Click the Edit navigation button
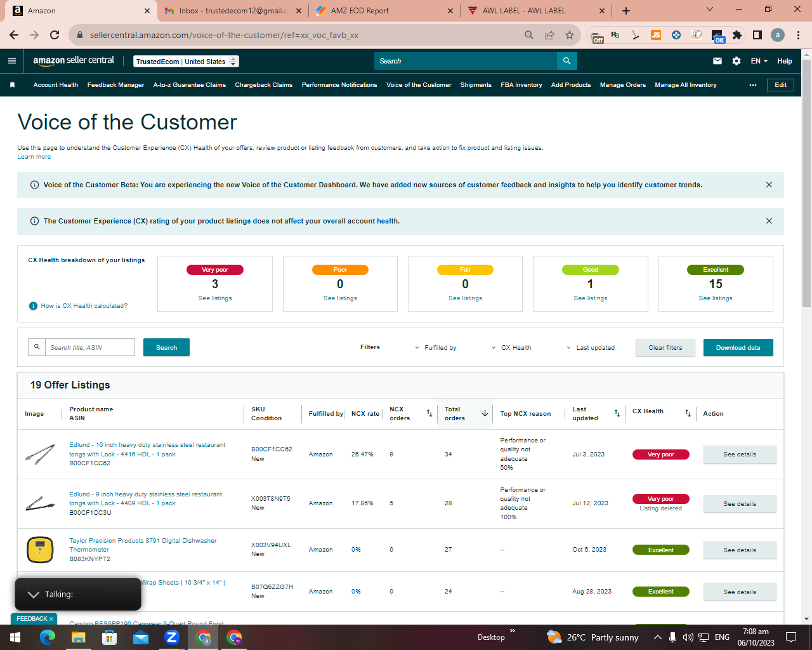The width and height of the screenshot is (812, 650). coord(780,85)
